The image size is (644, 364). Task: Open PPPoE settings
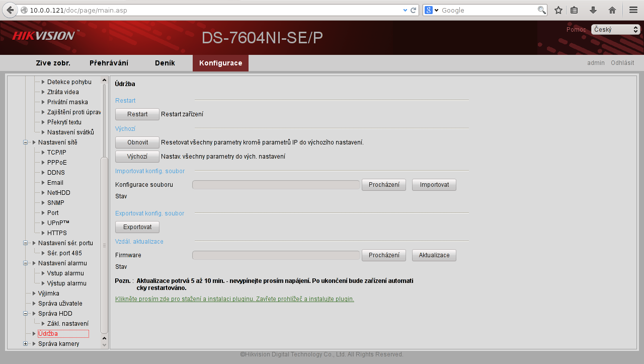tap(57, 163)
